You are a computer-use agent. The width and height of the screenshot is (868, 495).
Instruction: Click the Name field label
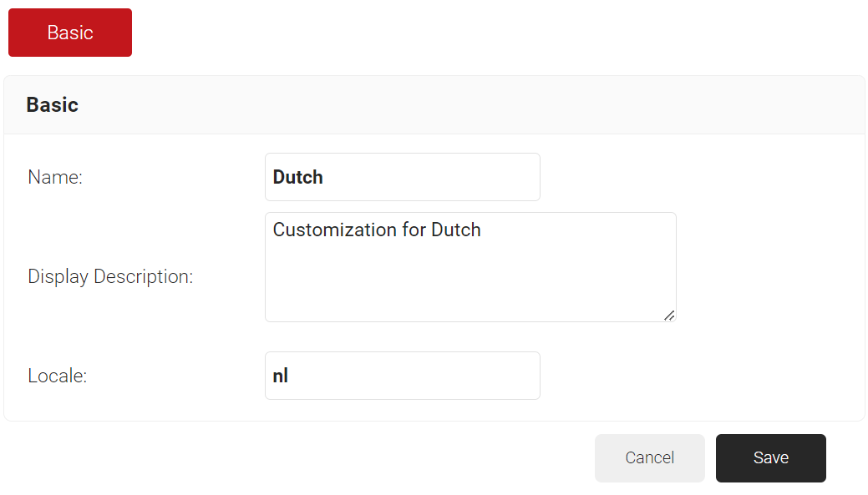55,177
